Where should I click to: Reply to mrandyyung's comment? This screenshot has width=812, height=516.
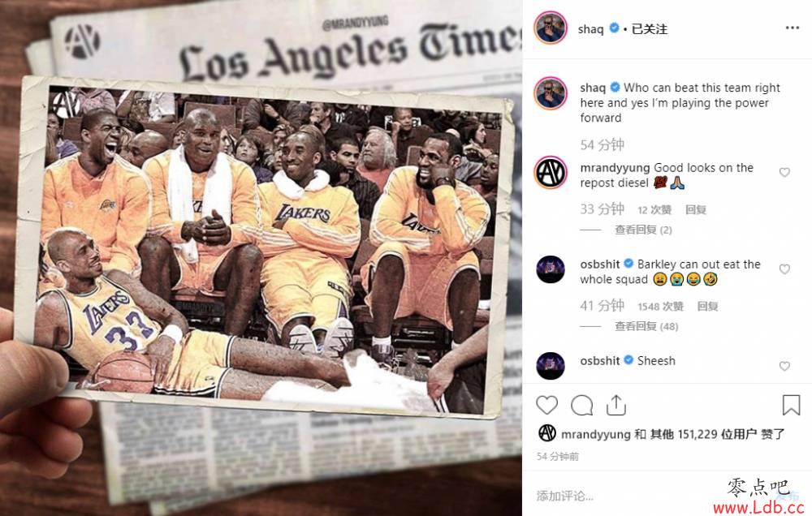pos(696,209)
